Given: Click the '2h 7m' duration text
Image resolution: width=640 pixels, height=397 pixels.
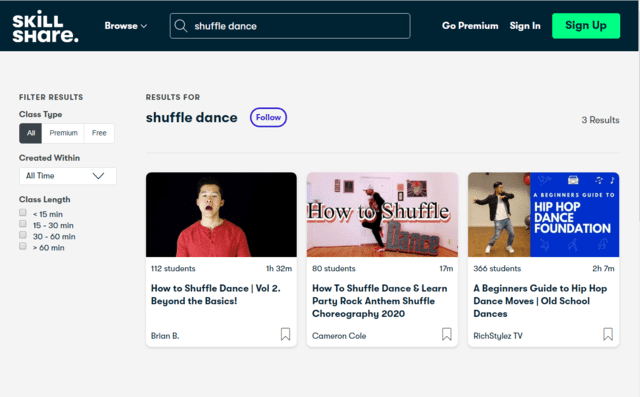Looking at the screenshot, I should coord(603,268).
